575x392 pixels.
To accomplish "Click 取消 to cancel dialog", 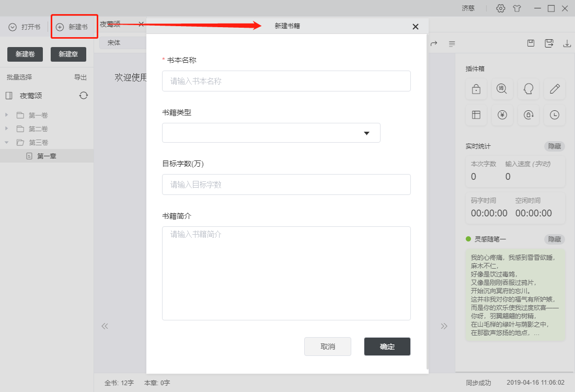I will (x=328, y=347).
